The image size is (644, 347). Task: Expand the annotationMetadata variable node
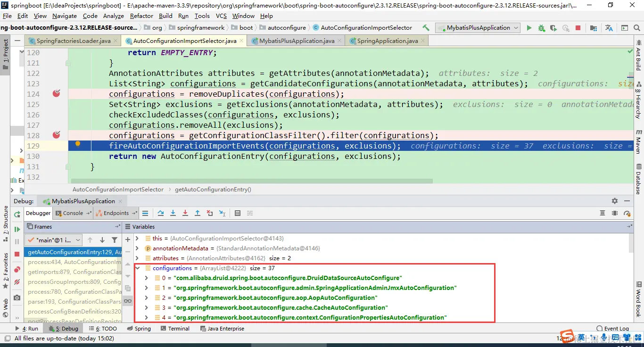[137, 248]
